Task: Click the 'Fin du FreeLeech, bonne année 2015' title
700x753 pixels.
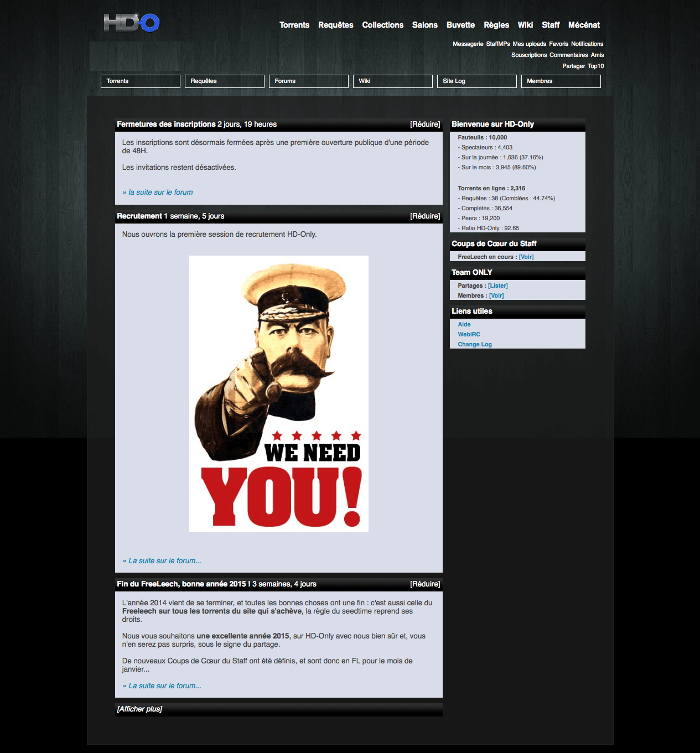Action: (x=184, y=584)
